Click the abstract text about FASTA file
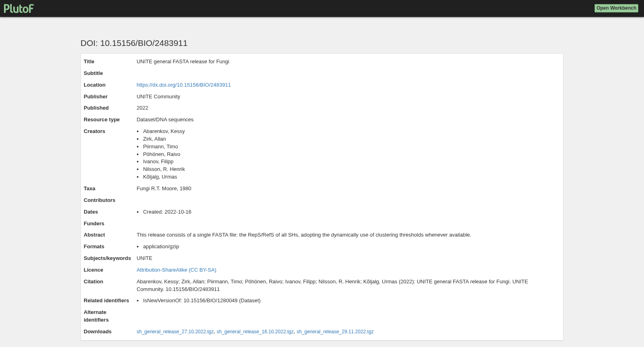Screen dimensions: 644x347 (x=304, y=235)
